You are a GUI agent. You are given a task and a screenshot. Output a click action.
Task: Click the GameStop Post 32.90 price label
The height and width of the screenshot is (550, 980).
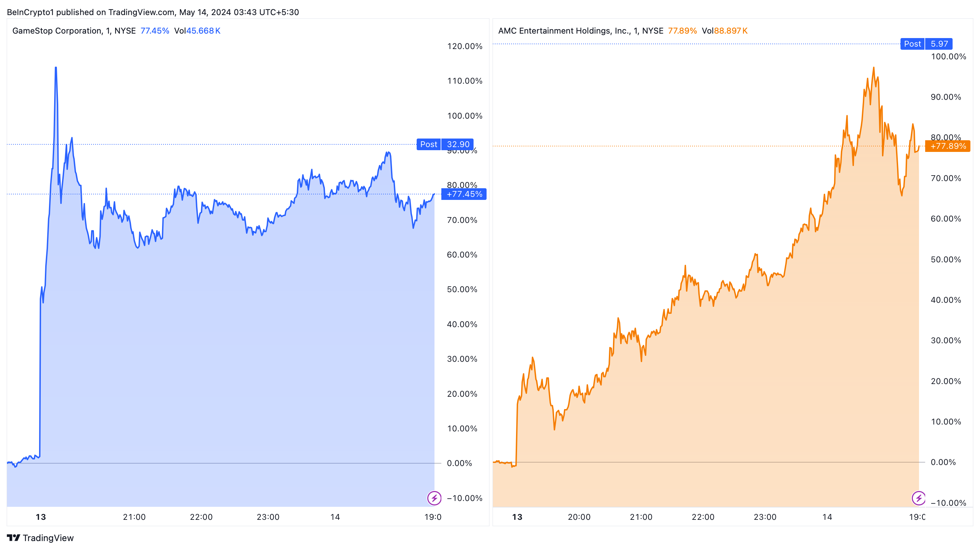click(x=445, y=144)
